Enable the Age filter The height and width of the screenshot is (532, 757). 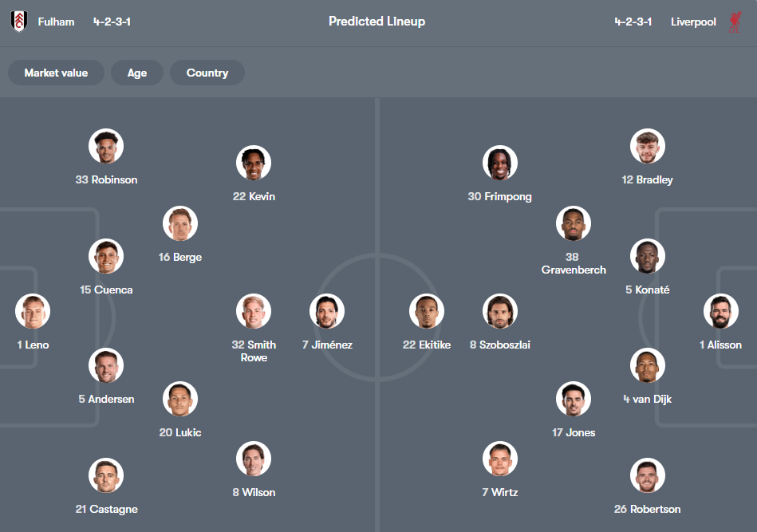point(136,73)
